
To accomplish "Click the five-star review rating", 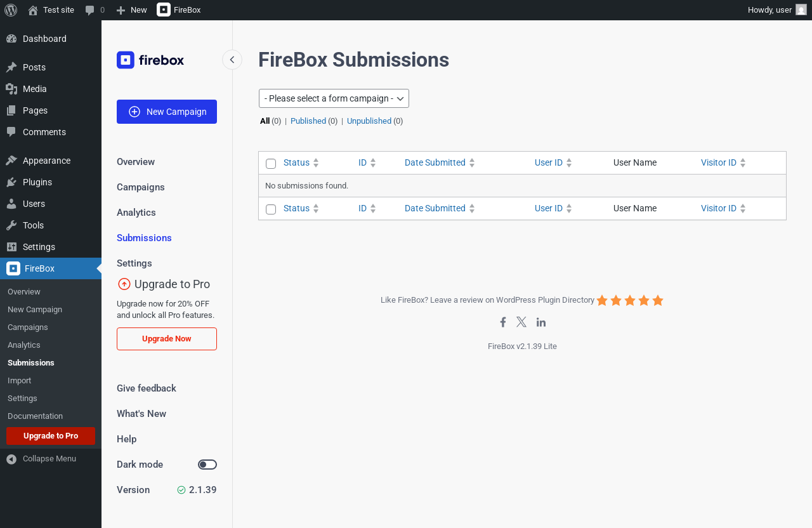I will point(630,300).
